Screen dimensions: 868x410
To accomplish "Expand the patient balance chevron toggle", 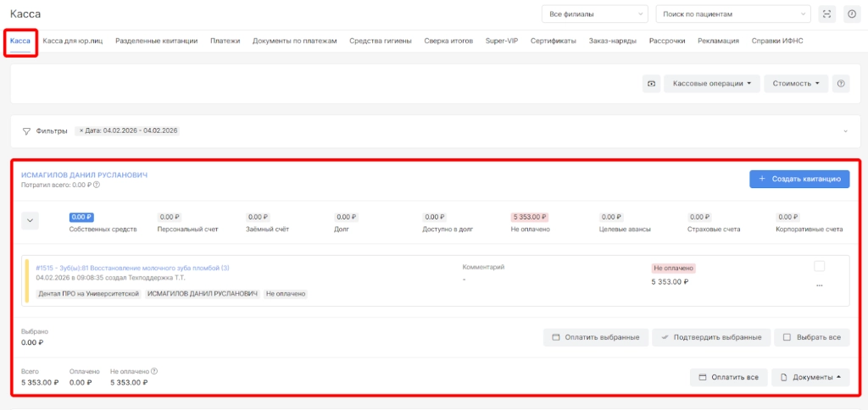I will (x=31, y=220).
